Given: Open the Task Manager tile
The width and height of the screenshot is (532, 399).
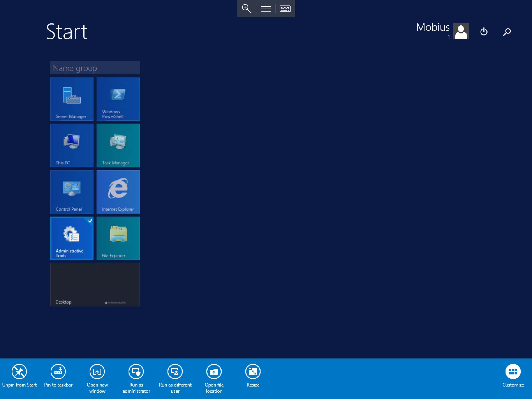Looking at the screenshot, I should (x=118, y=145).
